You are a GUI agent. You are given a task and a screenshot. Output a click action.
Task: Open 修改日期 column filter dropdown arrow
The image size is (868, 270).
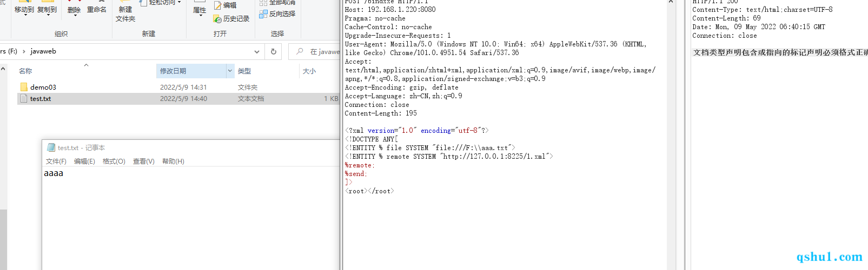tap(230, 71)
